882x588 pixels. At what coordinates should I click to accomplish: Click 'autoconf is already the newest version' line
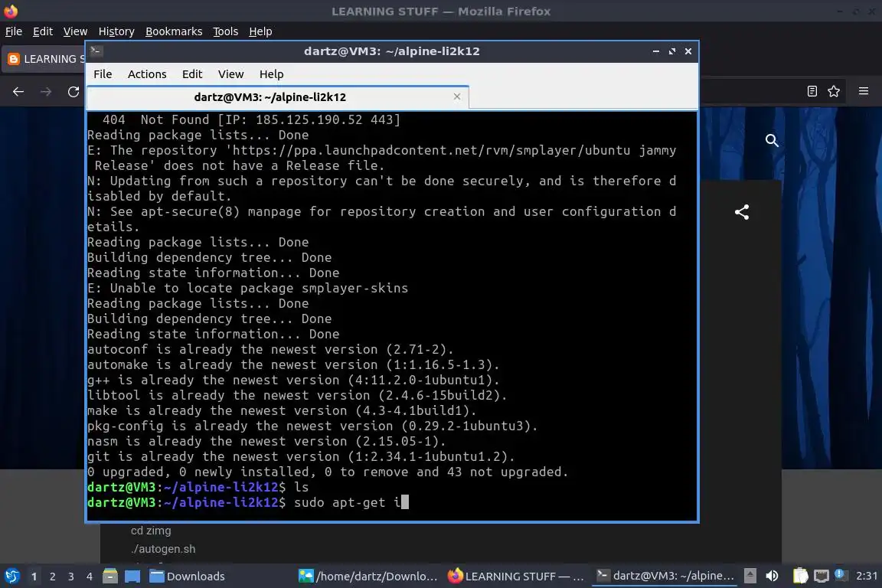tap(270, 349)
